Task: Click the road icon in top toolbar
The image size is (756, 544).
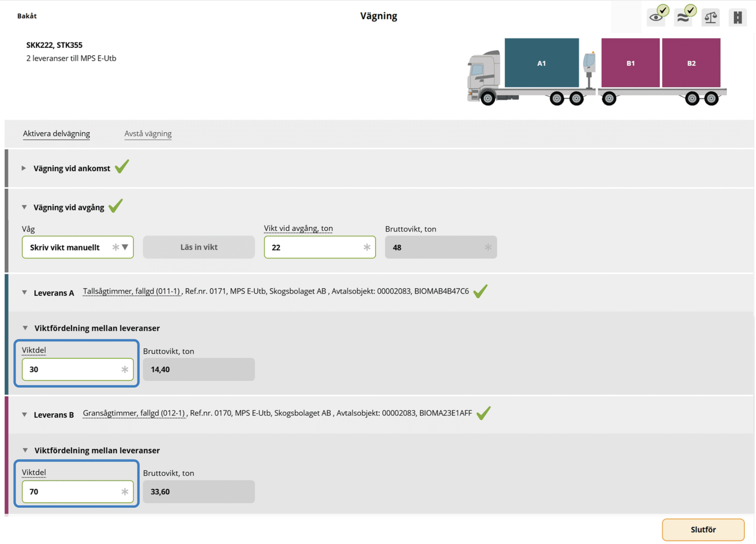Action: point(737,18)
